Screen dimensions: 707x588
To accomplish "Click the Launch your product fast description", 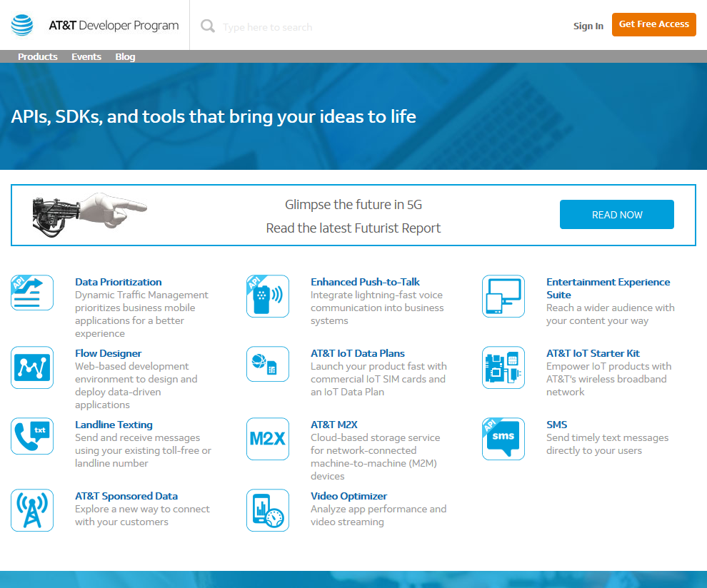I will pyautogui.click(x=378, y=380).
